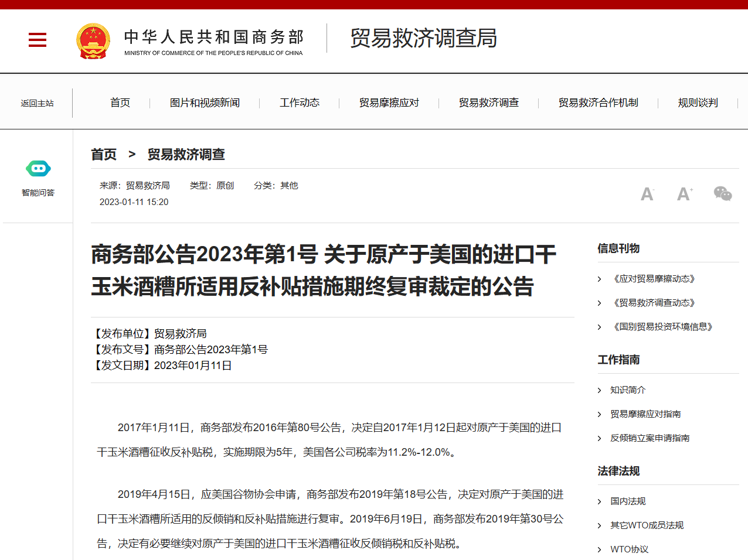Click the chevron next to 知识简介
The image size is (748, 560).
click(599, 391)
